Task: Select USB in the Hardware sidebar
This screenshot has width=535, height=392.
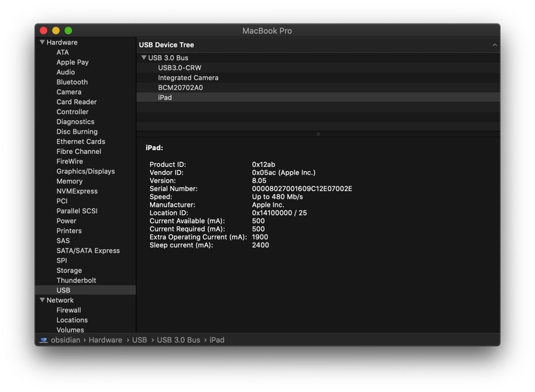Action: point(63,290)
